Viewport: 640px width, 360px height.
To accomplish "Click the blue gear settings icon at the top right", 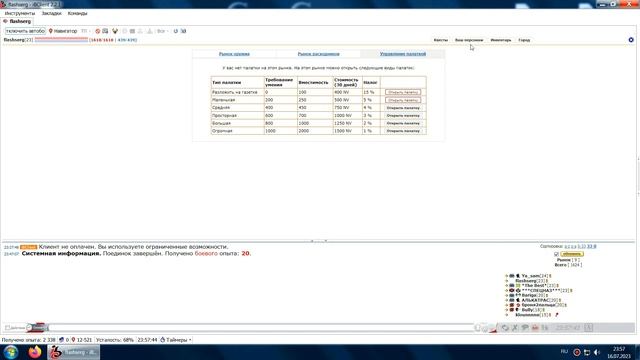I will pyautogui.click(x=631, y=40).
